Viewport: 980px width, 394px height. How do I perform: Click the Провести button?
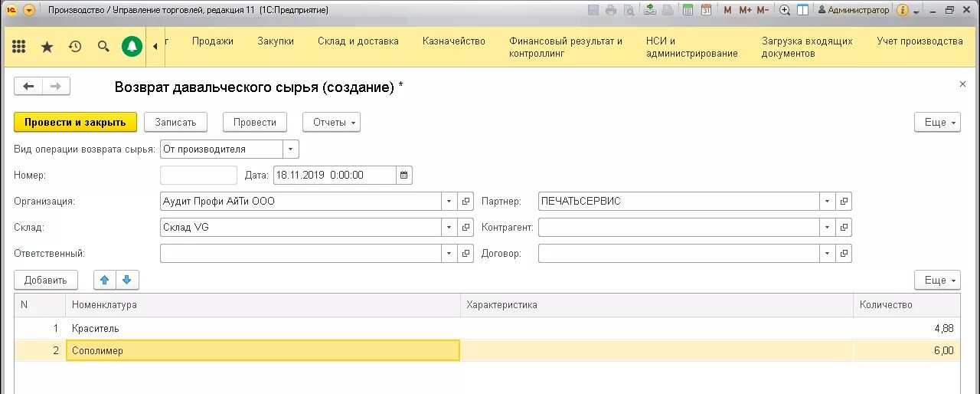pos(255,122)
